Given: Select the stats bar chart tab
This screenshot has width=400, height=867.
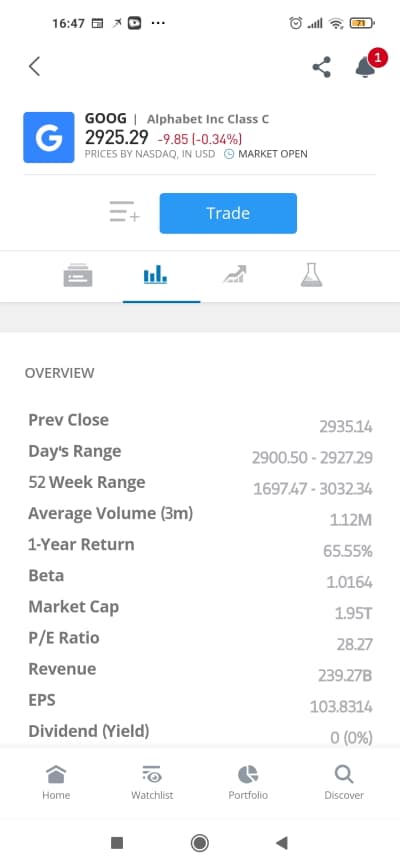Looking at the screenshot, I should (x=155, y=274).
